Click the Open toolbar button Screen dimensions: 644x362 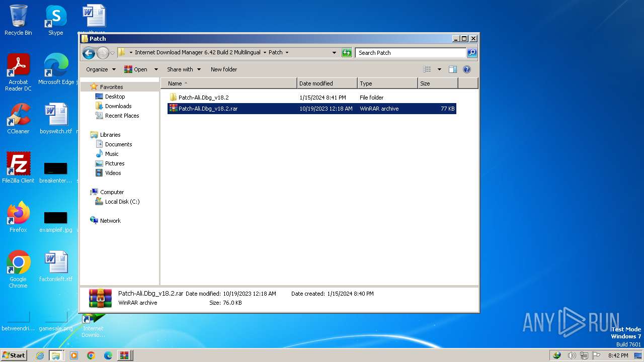pos(136,69)
